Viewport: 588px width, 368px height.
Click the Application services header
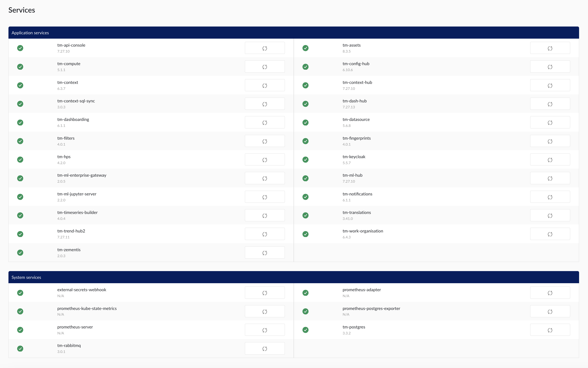click(294, 33)
